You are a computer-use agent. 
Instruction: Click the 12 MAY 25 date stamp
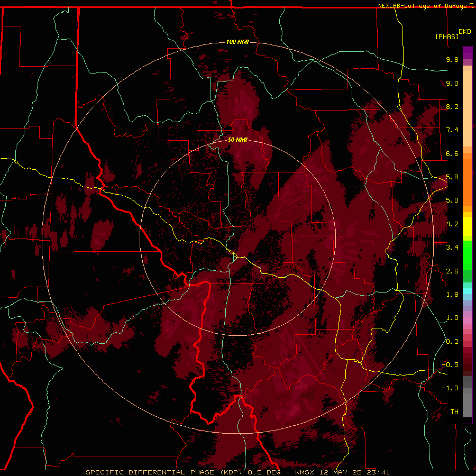[x=341, y=472]
